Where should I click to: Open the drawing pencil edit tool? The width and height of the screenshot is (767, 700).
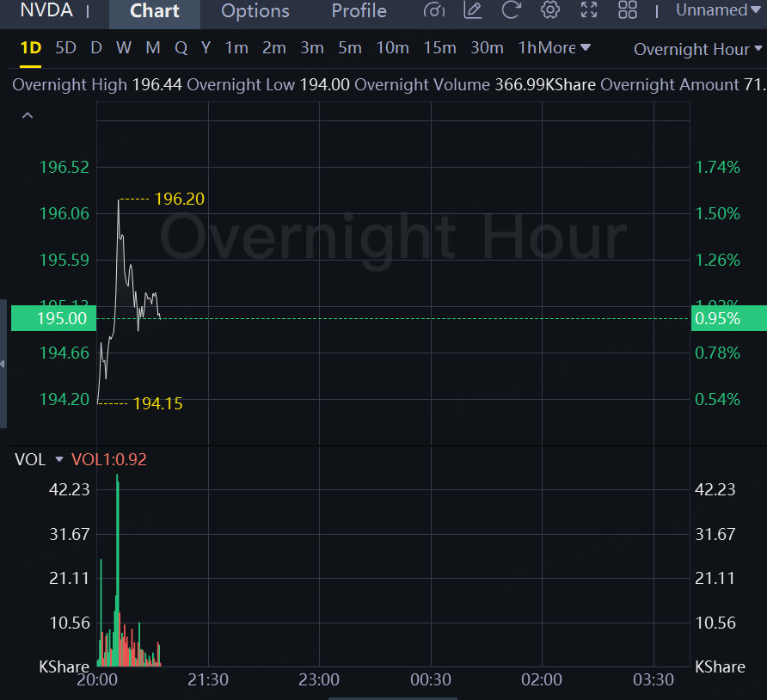point(473,10)
